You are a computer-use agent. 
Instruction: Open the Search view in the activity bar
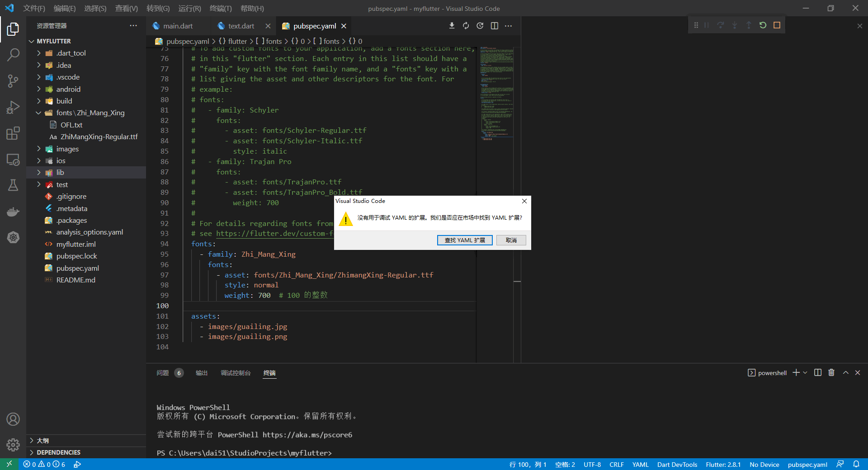[x=13, y=54]
